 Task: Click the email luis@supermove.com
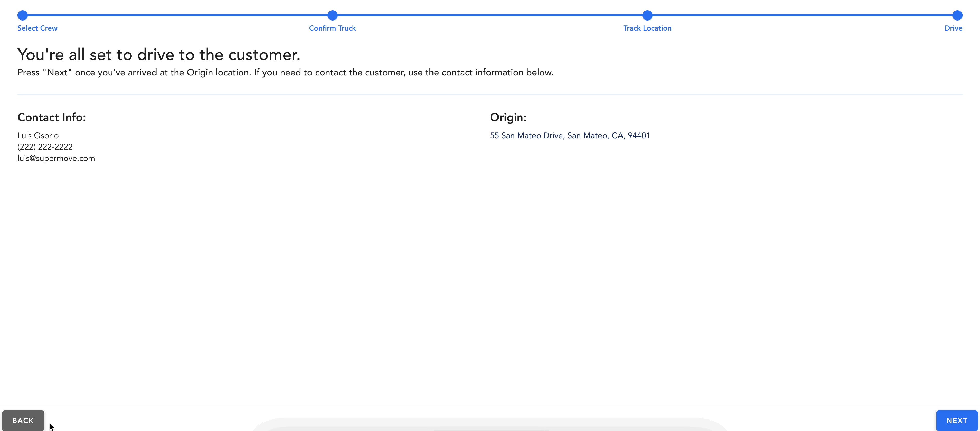click(x=56, y=158)
